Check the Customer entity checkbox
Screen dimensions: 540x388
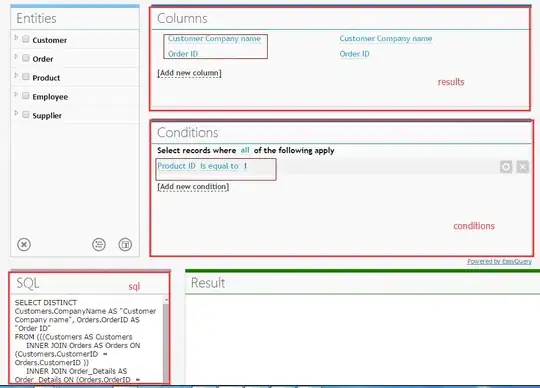25,39
